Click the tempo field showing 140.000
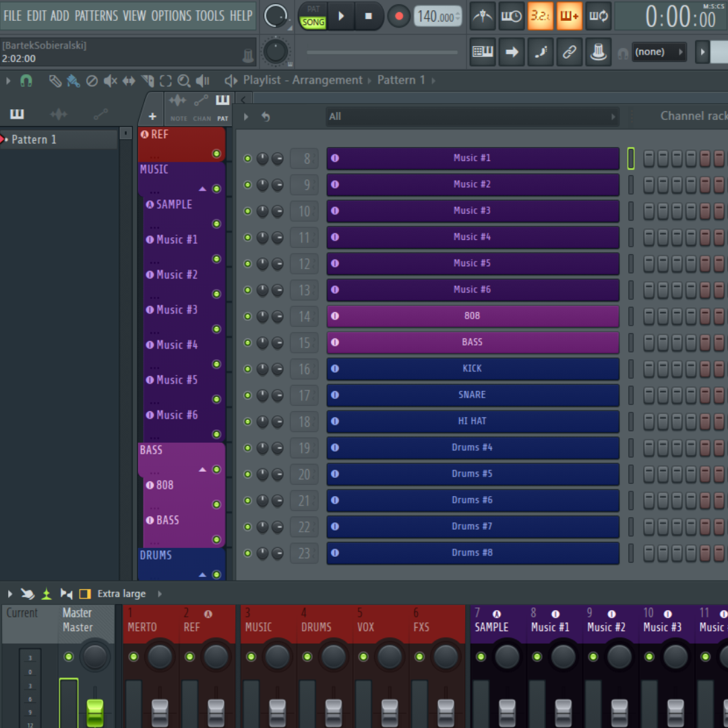728x728 pixels. pos(438,17)
